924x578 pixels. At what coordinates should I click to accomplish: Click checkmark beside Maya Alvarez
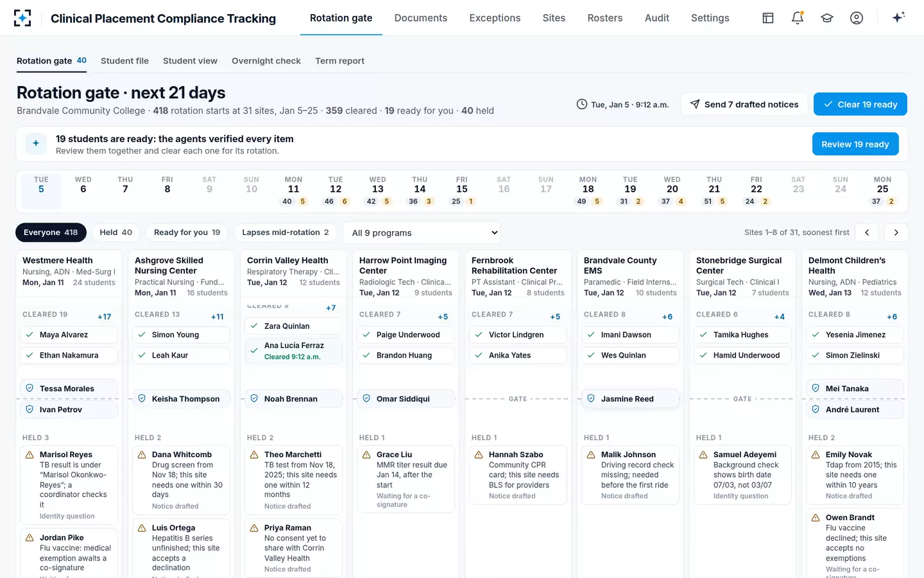click(x=30, y=335)
